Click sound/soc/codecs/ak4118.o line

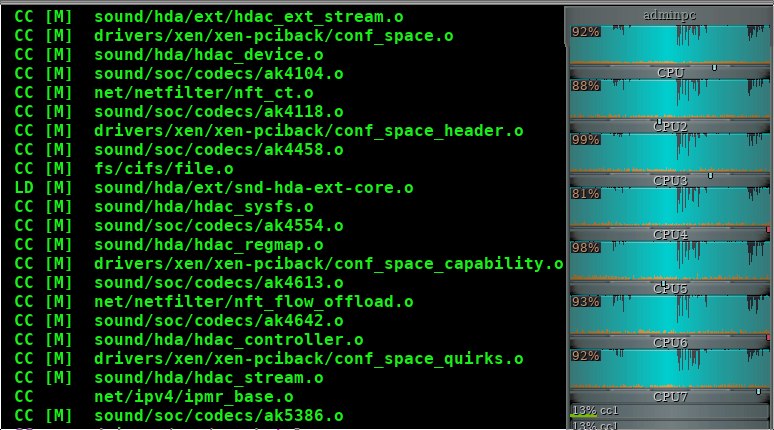coord(179,112)
